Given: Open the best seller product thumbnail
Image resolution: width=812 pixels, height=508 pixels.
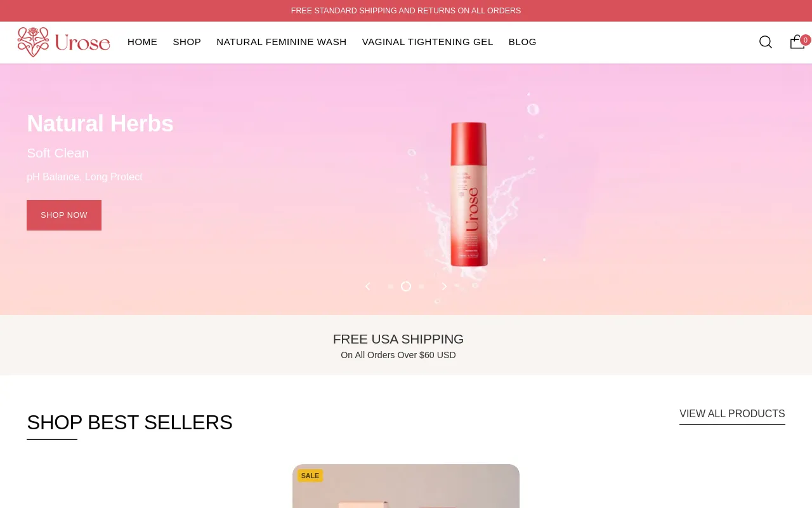Looking at the screenshot, I should click(406, 486).
